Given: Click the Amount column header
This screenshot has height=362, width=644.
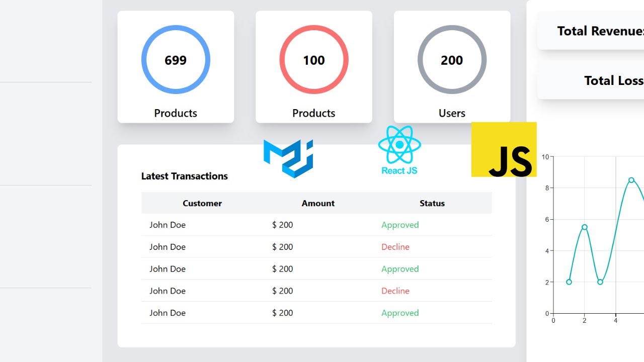Looking at the screenshot, I should (x=318, y=203).
